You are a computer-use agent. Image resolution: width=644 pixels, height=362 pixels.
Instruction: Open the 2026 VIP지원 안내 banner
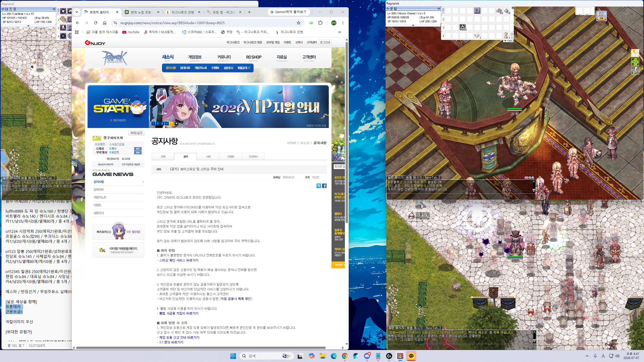239,107
